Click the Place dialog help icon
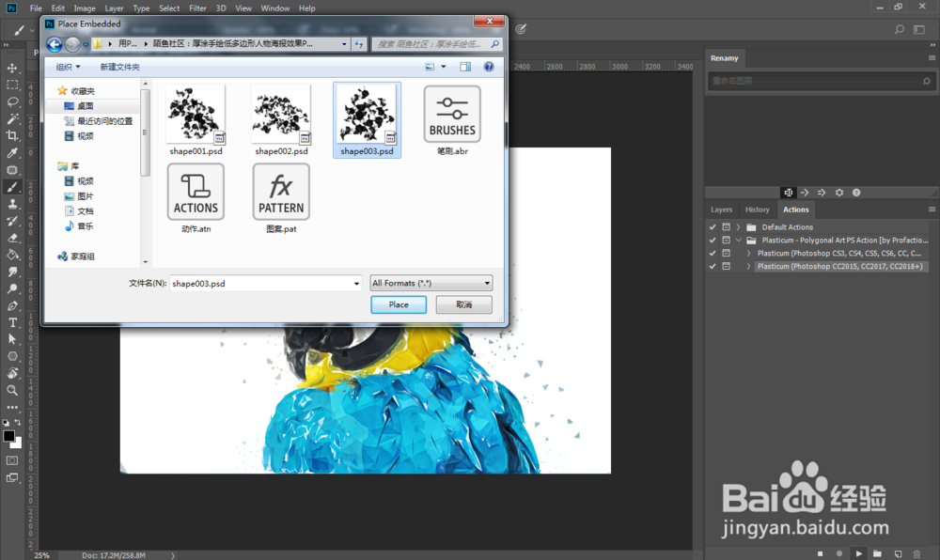 point(489,67)
